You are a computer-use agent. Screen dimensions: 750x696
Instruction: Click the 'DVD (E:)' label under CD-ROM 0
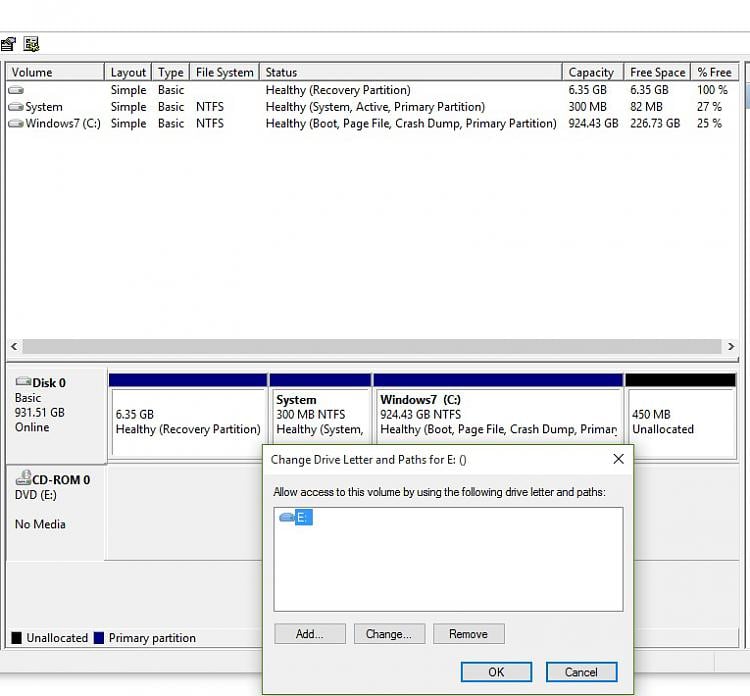36,495
